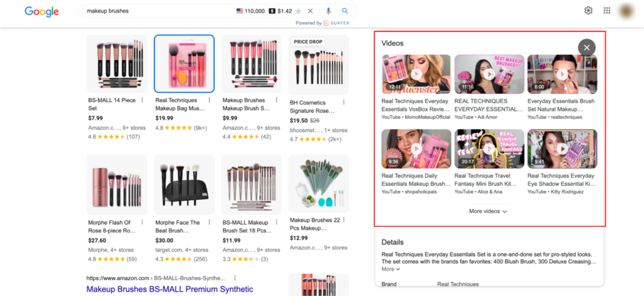644x296 pixels.
Task: Play the Kitty Rodriguez Eye Shadow Essential video
Action: [562, 149]
